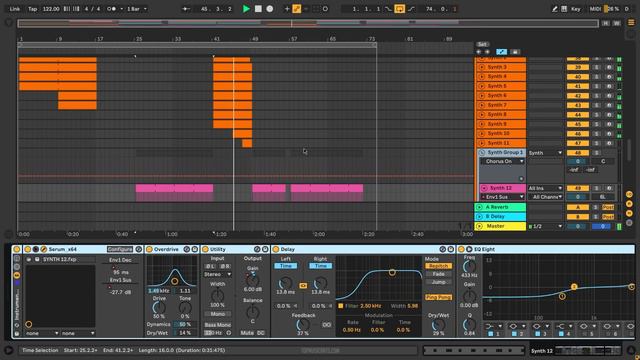
Task: Select the A Reverb return track
Action: pos(500,207)
